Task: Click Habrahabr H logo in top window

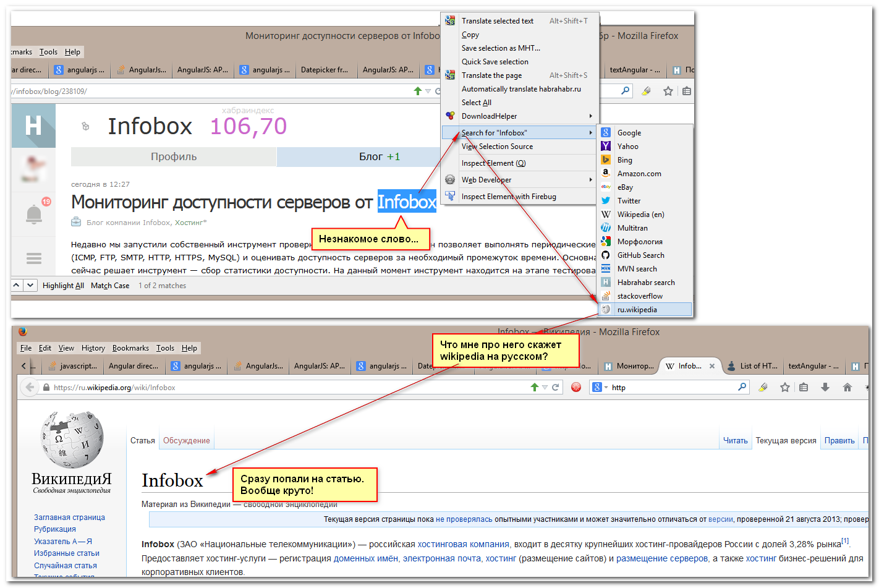Action: tap(33, 126)
